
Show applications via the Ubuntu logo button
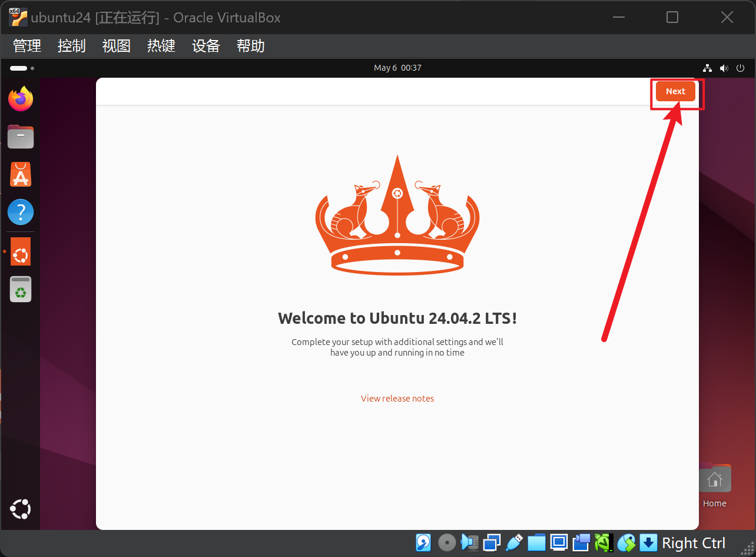[x=21, y=509]
